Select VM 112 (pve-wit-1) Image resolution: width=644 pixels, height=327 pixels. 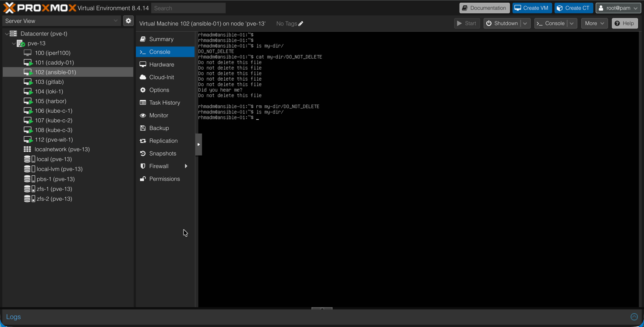tap(68, 140)
